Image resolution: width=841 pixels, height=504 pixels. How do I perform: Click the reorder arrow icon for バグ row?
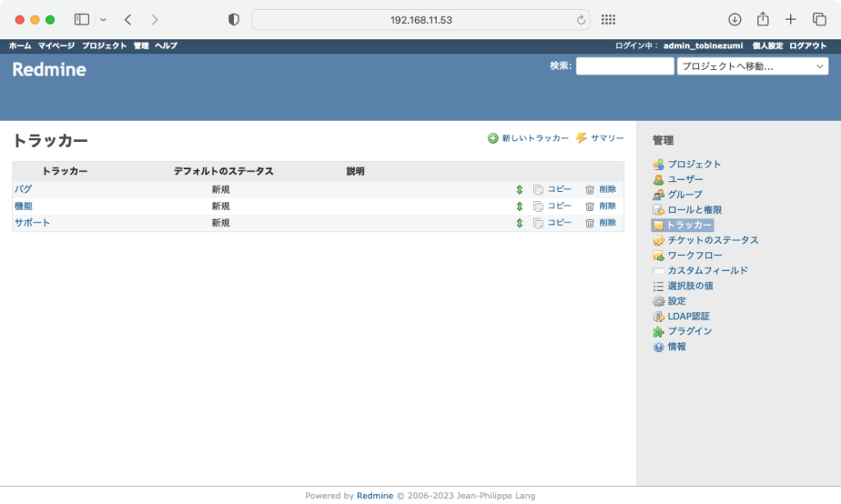[519, 190]
